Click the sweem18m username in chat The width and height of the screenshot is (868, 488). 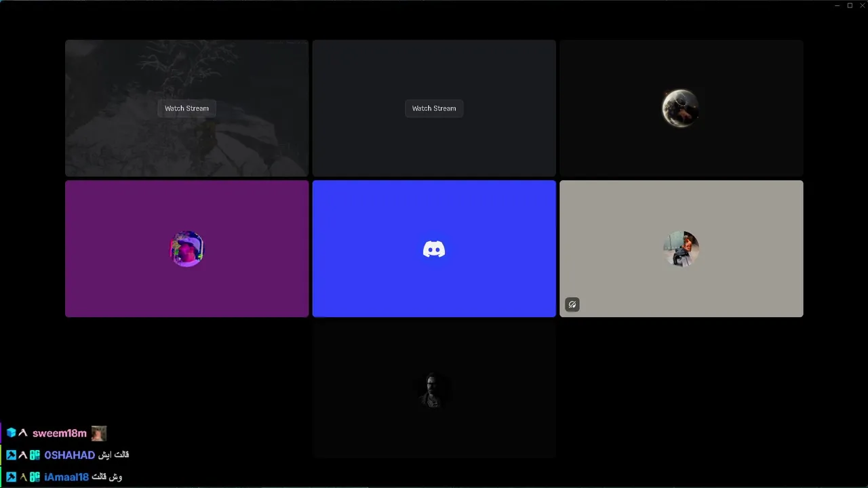point(60,433)
